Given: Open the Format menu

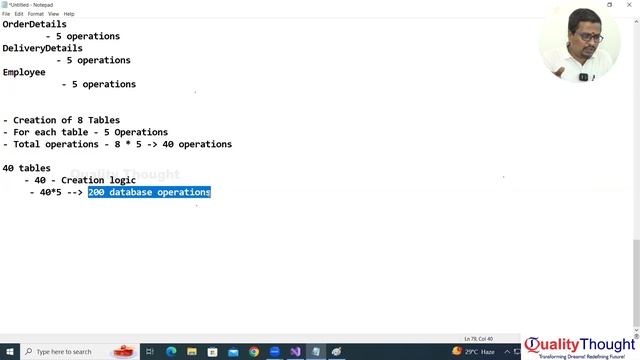Looking at the screenshot, I should 36,14.
